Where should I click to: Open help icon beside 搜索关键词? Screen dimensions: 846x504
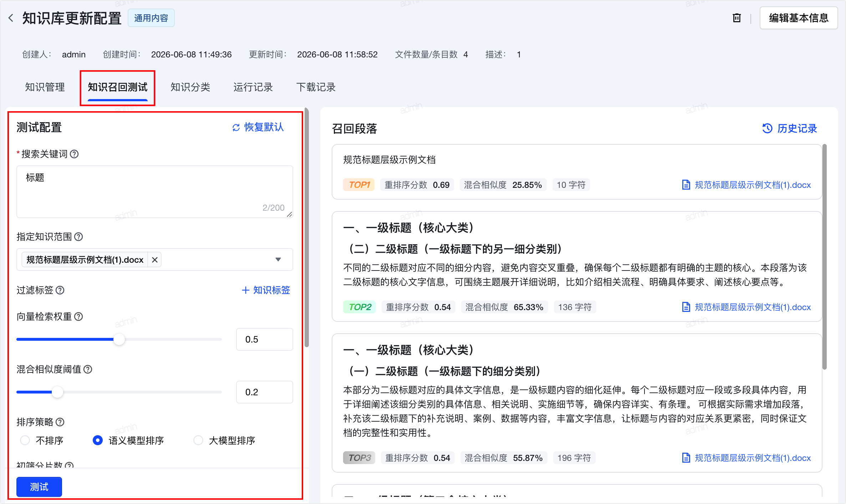pos(74,154)
